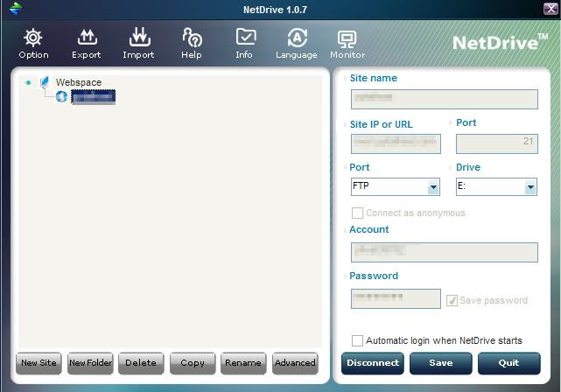Click the NetDrive app icon in title bar
This screenshot has height=392, width=561.
15,10
